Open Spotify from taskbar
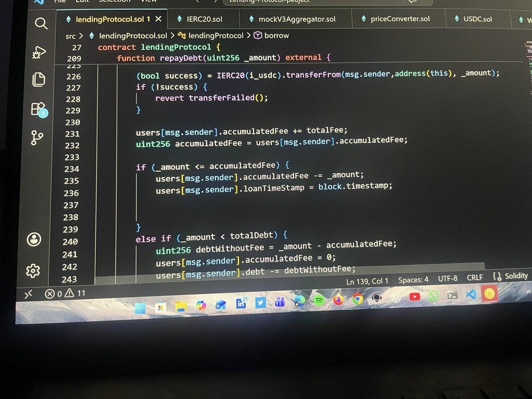532x399 pixels. (x=319, y=301)
